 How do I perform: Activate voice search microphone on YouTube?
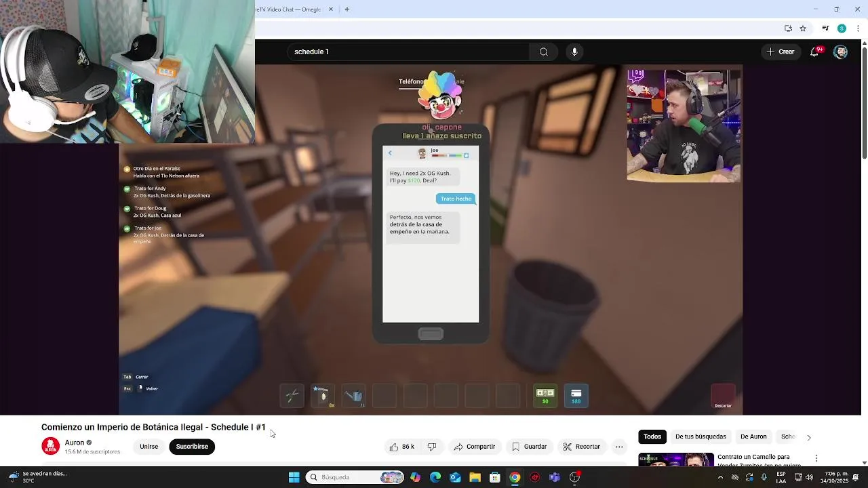click(x=574, y=52)
